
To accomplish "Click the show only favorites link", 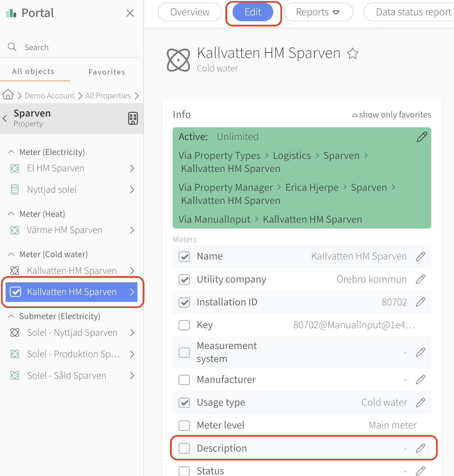I will pos(391,115).
